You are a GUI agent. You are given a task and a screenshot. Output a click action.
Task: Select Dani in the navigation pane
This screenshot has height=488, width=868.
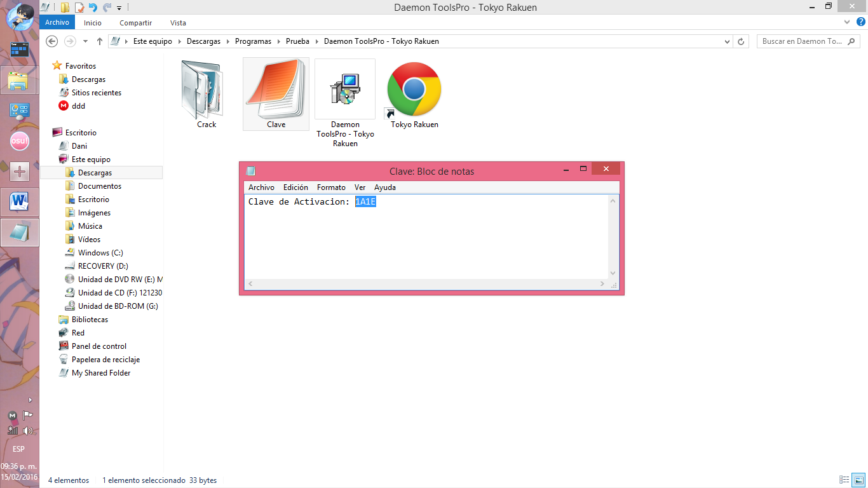tap(79, 146)
